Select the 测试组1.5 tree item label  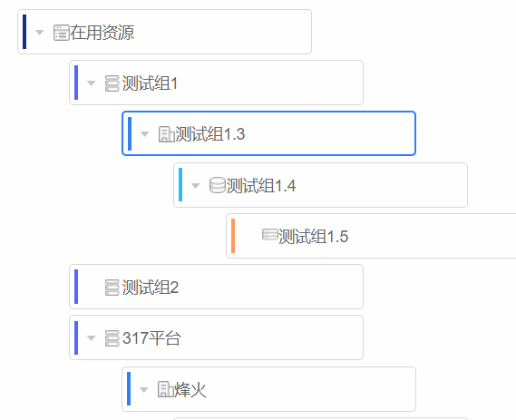(313, 237)
